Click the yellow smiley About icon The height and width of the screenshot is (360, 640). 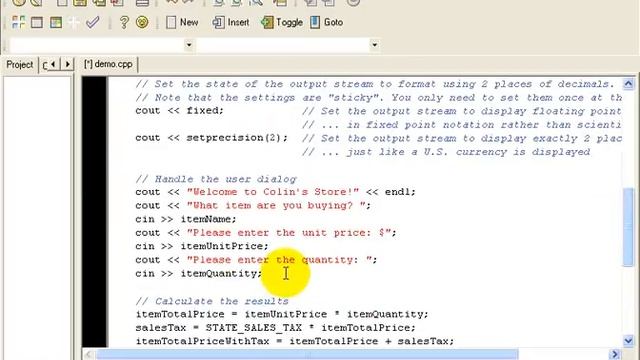pyautogui.click(x=142, y=22)
